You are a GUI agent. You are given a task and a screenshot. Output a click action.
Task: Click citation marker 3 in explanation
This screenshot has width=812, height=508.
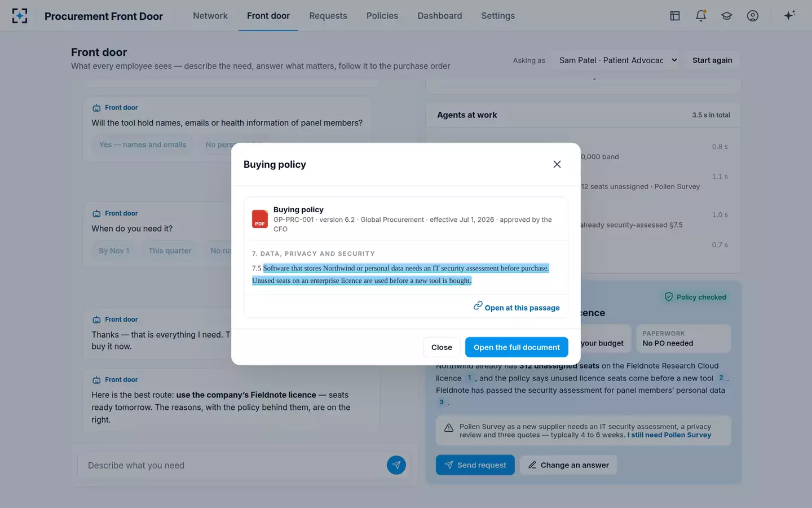(442, 402)
